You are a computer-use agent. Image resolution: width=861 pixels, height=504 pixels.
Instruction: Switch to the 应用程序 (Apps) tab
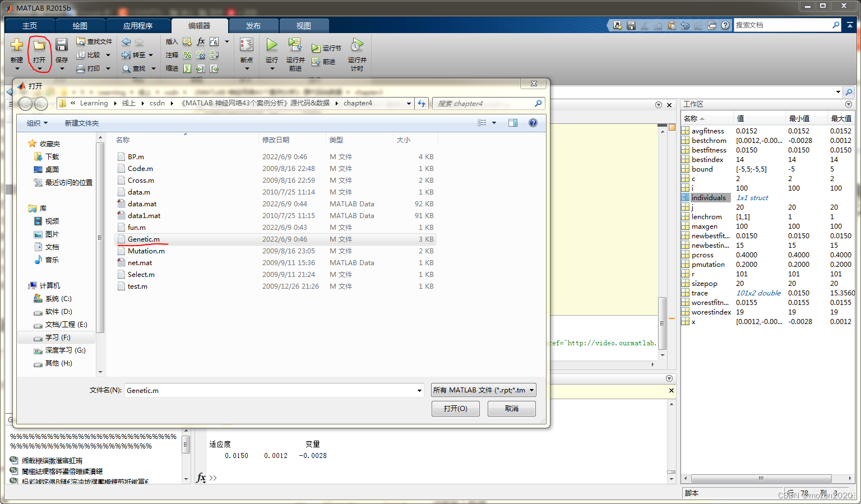pyautogui.click(x=138, y=26)
